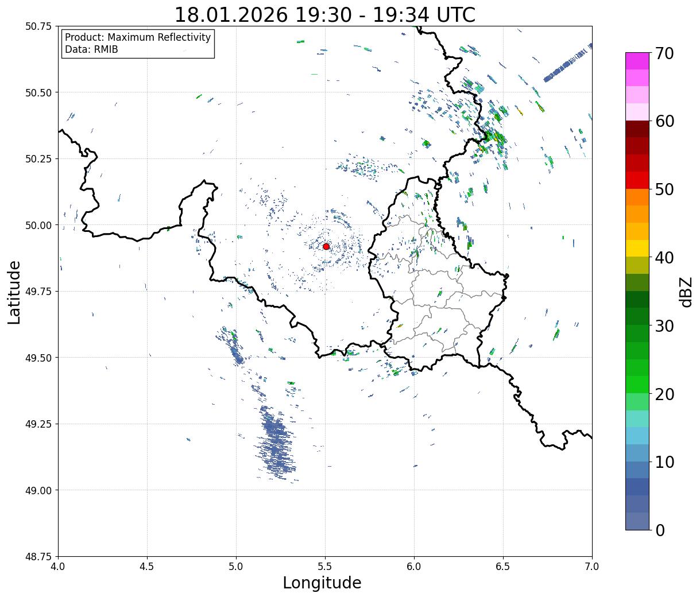This screenshot has height=597, width=700.
Task: Click the colorbar tick label 50
Action: [664, 189]
